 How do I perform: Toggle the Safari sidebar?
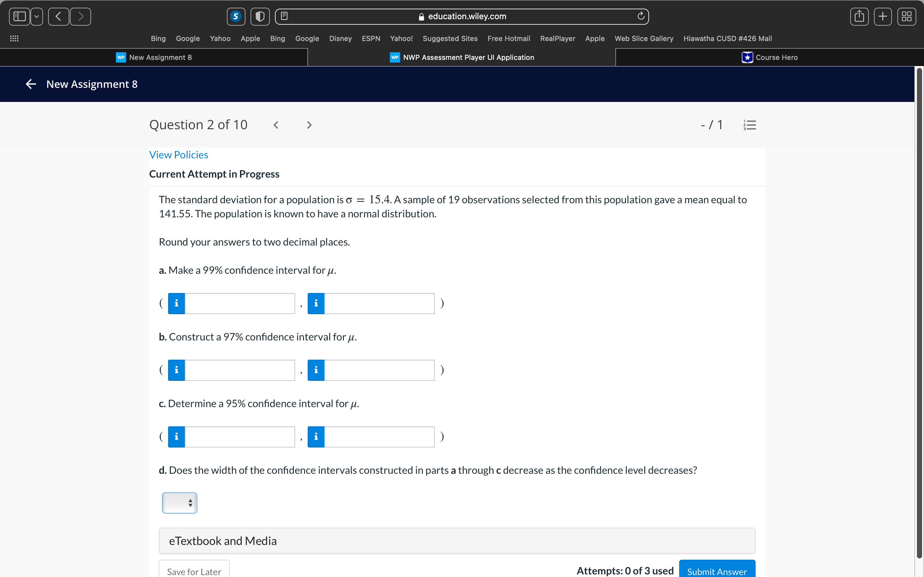pos(20,16)
